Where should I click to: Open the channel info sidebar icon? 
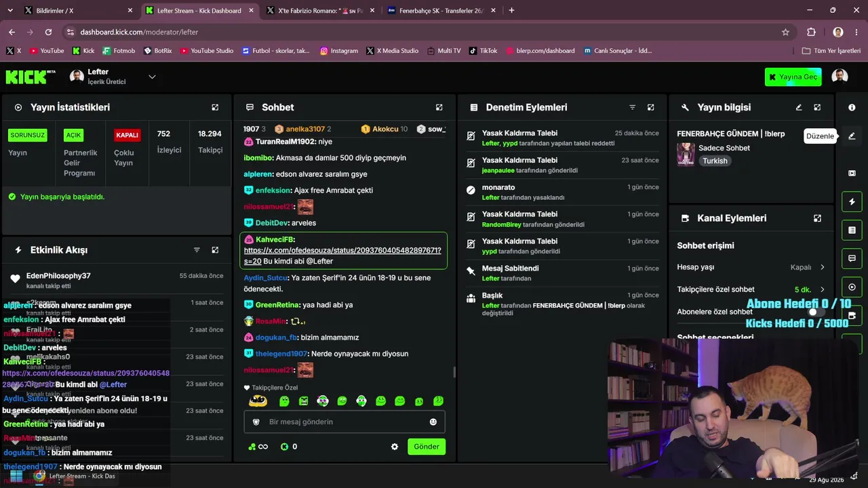tap(852, 107)
